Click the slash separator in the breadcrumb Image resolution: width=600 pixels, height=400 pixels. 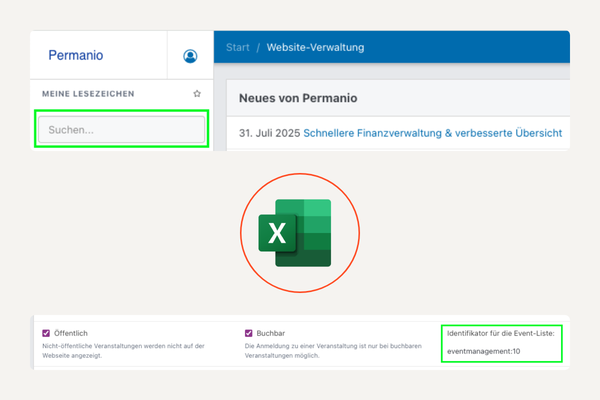pyautogui.click(x=258, y=47)
